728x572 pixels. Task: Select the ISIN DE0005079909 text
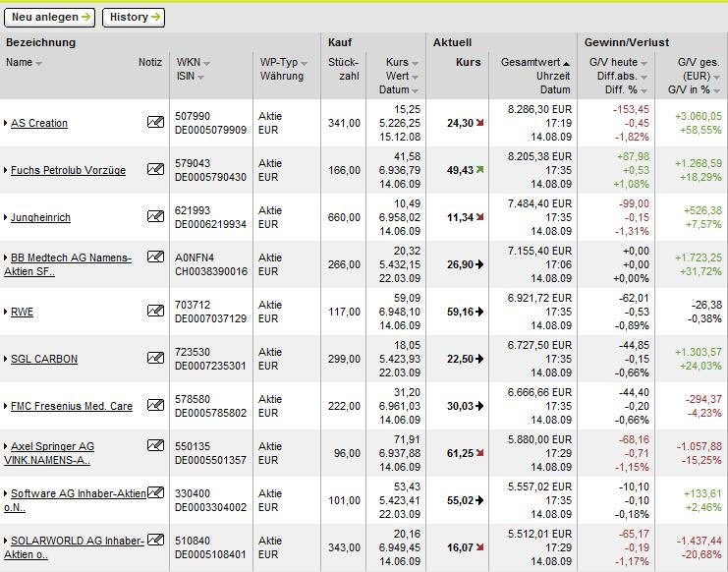pos(211,130)
